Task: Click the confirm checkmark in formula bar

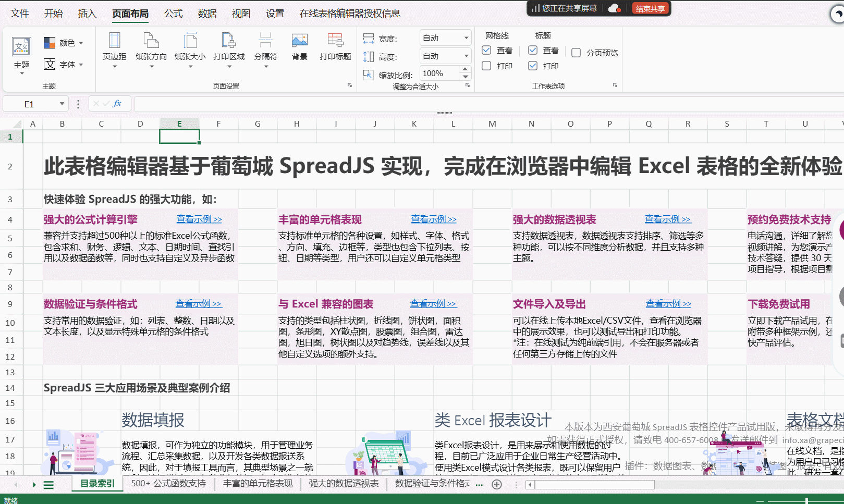Action: 106,104
